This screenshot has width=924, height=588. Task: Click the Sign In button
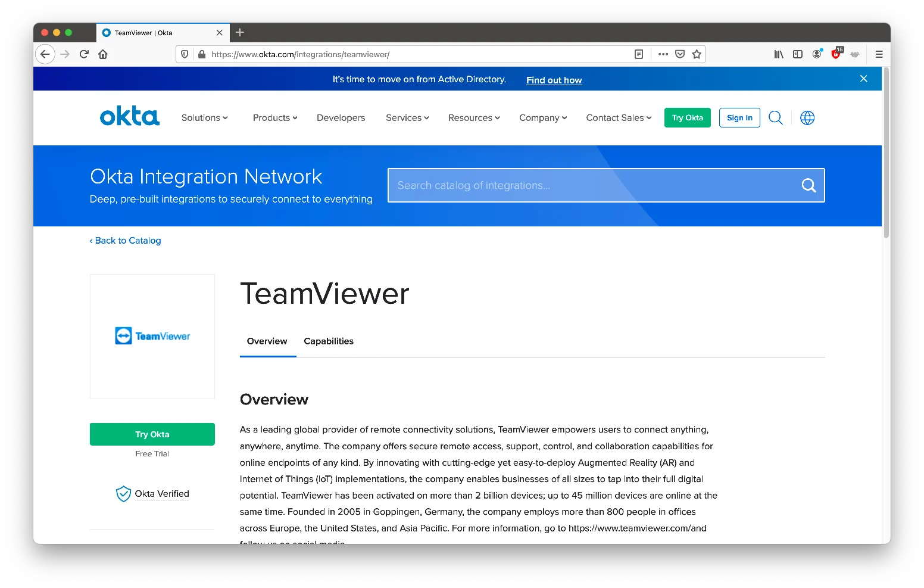(x=739, y=118)
